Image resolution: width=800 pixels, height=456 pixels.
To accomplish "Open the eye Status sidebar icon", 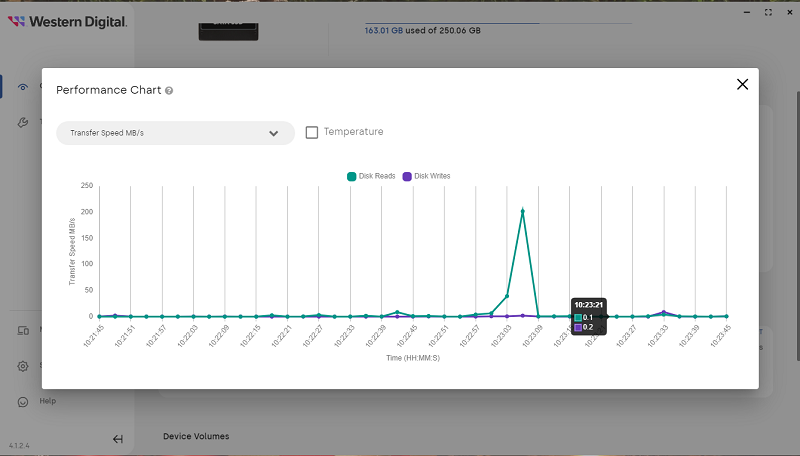I will pyautogui.click(x=22, y=87).
